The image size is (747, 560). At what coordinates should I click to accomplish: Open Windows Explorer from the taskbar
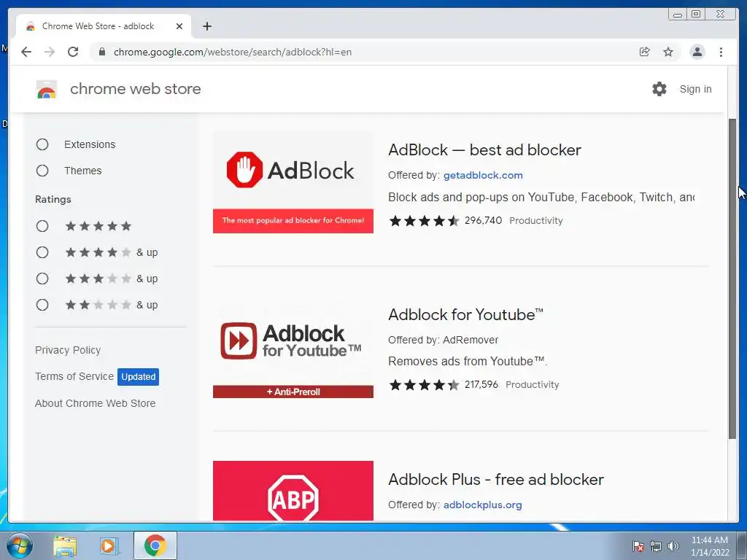pyautogui.click(x=65, y=545)
